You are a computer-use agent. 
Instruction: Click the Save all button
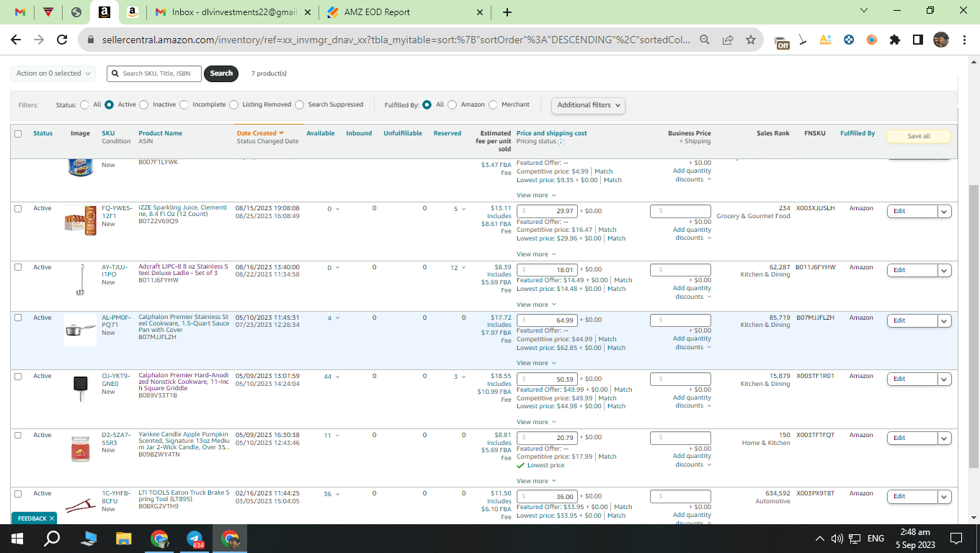pyautogui.click(x=919, y=136)
